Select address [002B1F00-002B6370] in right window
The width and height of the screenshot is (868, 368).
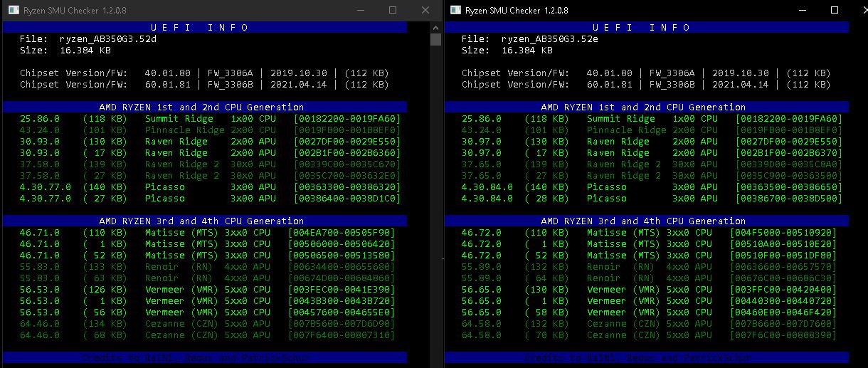pos(789,153)
